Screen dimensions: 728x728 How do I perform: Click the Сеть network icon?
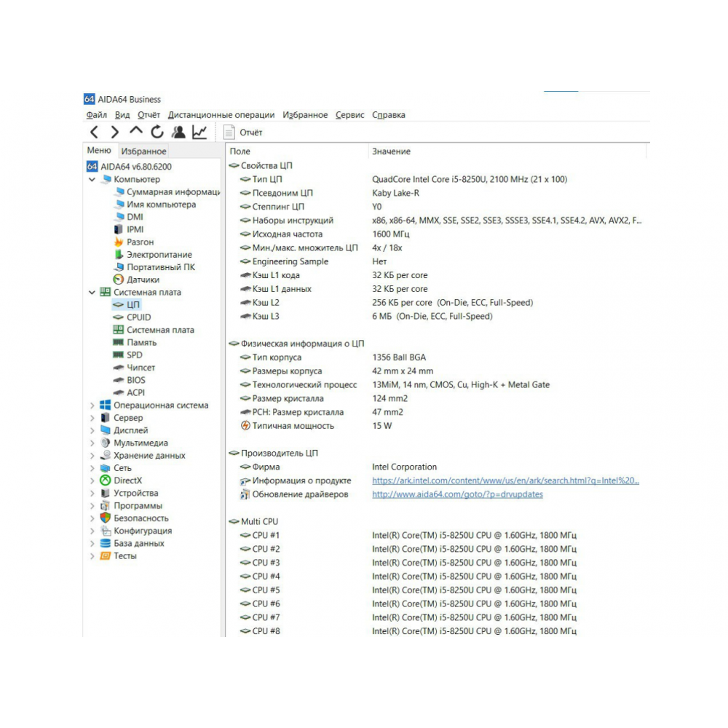coord(106,468)
